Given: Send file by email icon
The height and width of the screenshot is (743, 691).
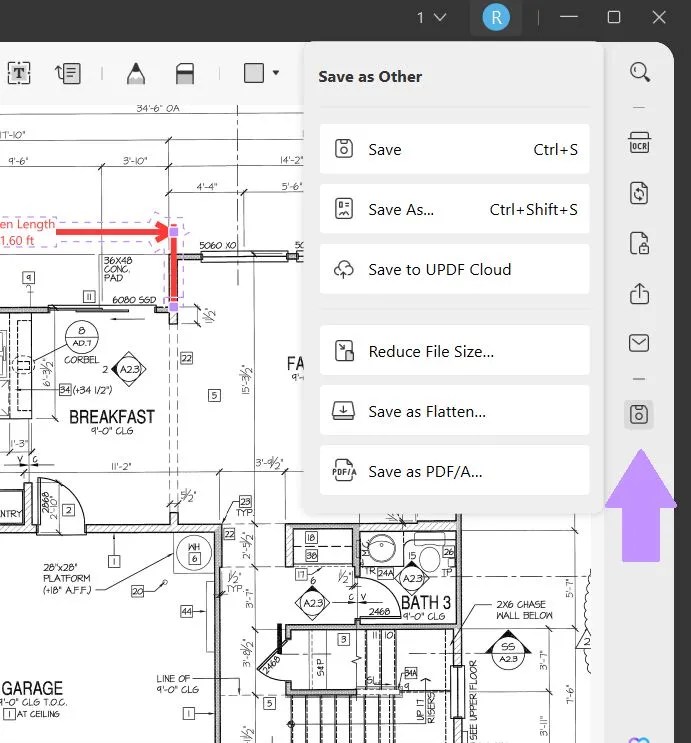Looking at the screenshot, I should tap(639, 343).
